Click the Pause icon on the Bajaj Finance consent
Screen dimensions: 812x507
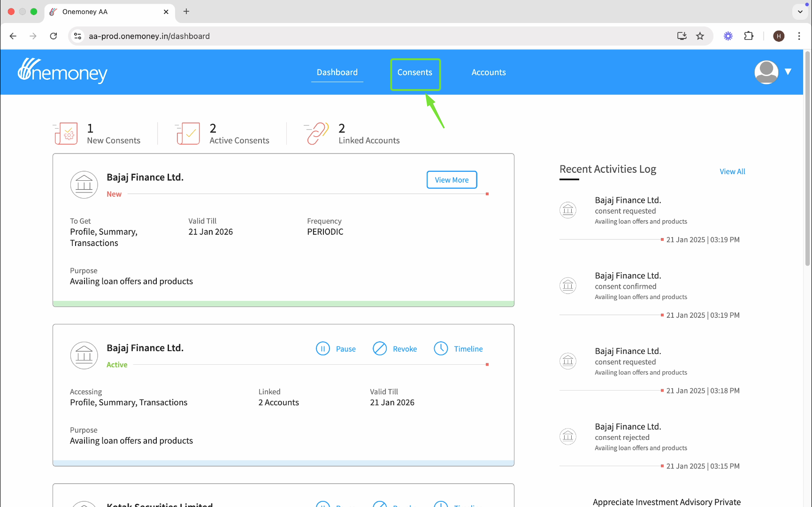(323, 349)
